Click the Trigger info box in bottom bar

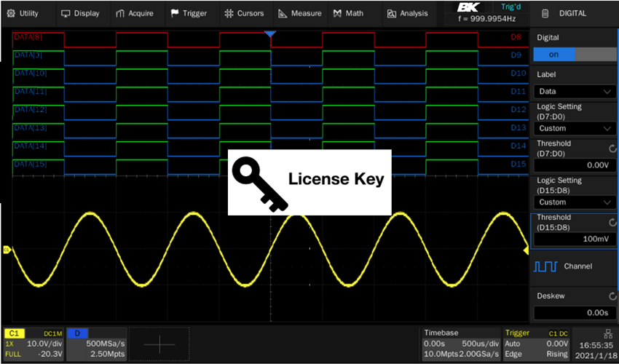tap(535, 343)
